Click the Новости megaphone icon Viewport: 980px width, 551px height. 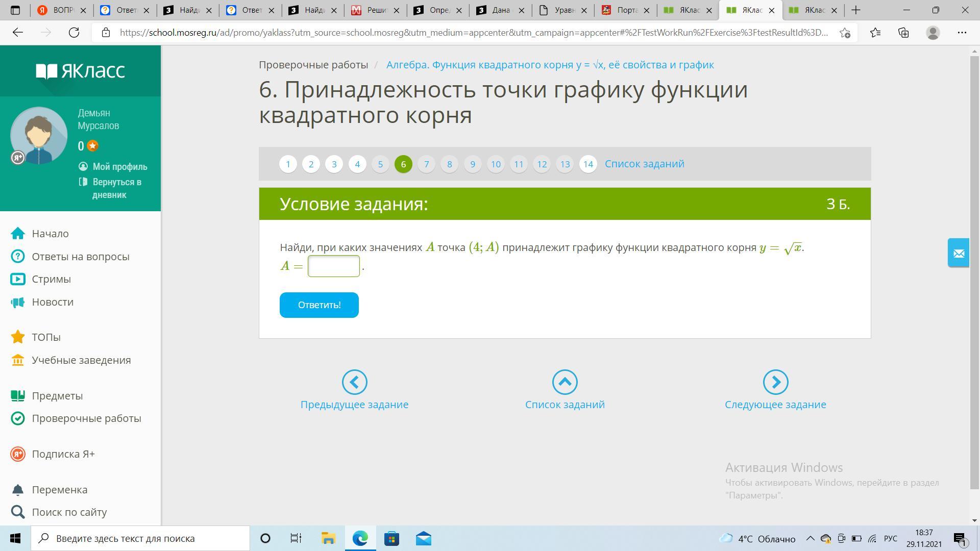18,302
